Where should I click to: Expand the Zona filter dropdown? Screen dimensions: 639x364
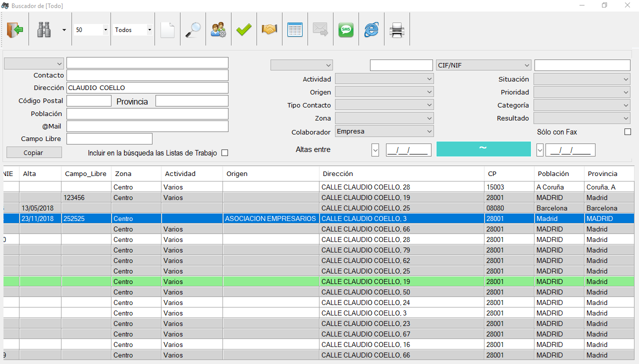click(384, 118)
